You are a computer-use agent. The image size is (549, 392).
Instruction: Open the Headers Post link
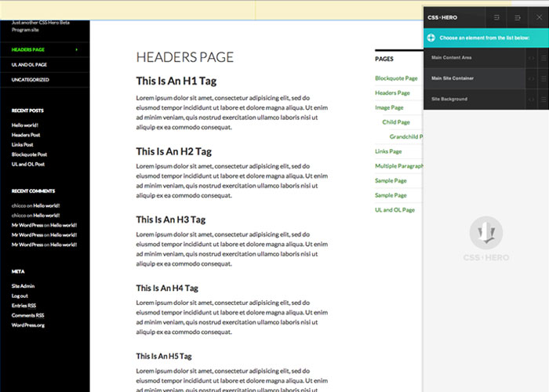pos(26,135)
